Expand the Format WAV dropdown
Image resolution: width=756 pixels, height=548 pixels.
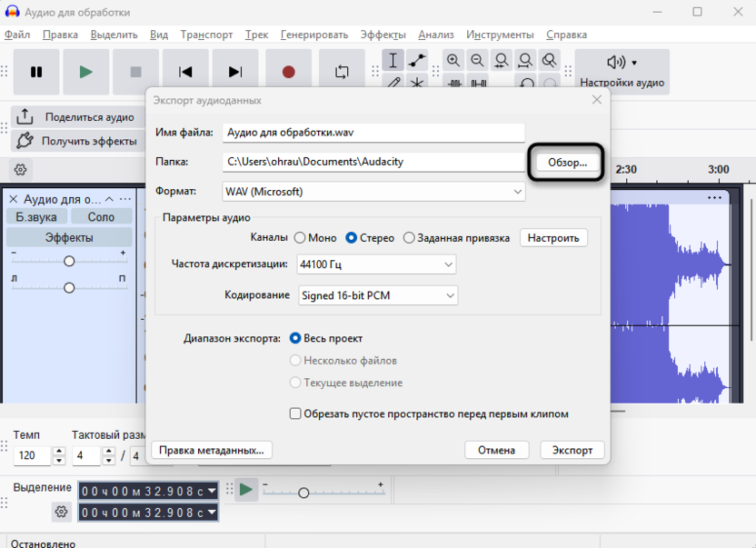(373, 192)
